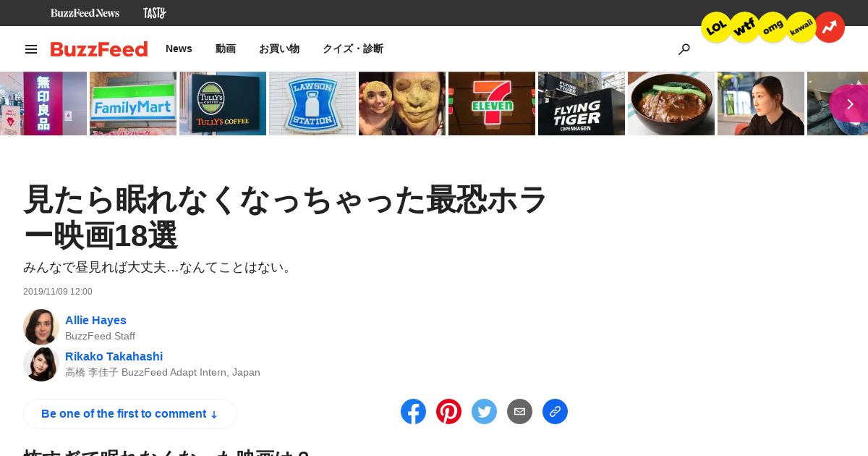Screen dimensions: 868x456
Task: Open the rice bowl story thumbnail
Action: click(671, 104)
